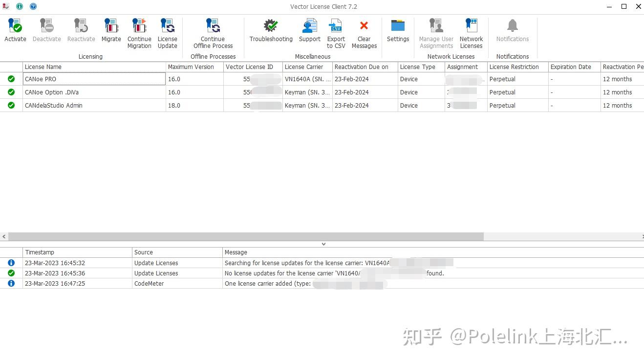Click the Continue Offline Process icon

coord(213,29)
